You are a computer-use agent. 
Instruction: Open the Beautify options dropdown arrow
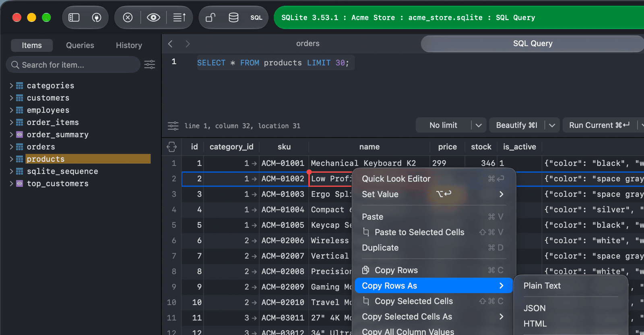point(552,125)
